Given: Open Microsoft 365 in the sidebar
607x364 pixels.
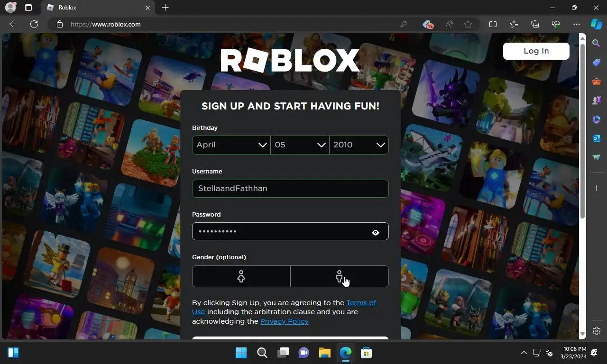Looking at the screenshot, I should click(x=597, y=119).
